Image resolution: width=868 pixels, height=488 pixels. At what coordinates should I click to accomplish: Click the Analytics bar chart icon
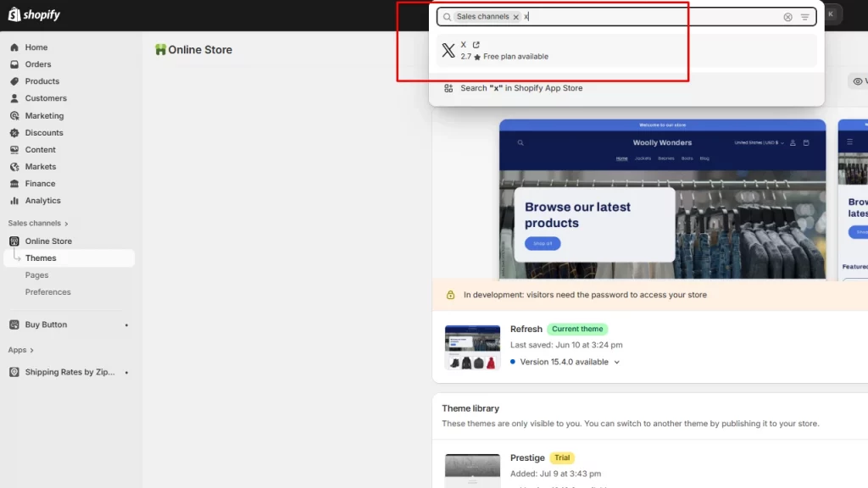(14, 201)
